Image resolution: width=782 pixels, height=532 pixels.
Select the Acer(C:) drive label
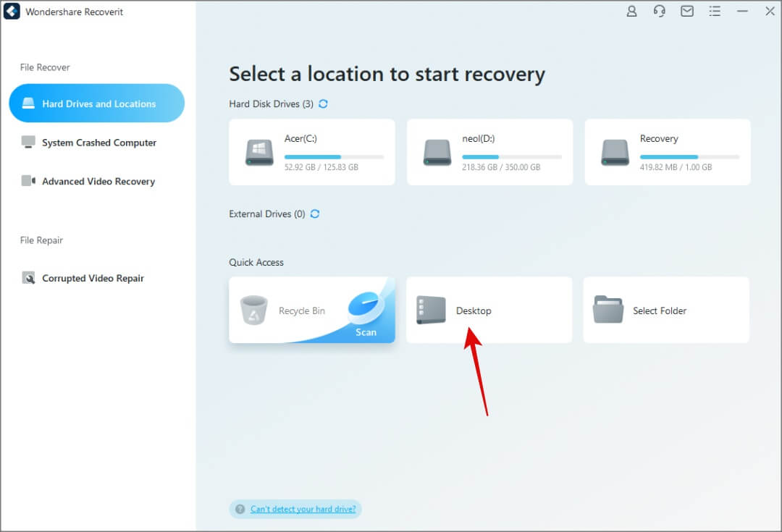[300, 138]
